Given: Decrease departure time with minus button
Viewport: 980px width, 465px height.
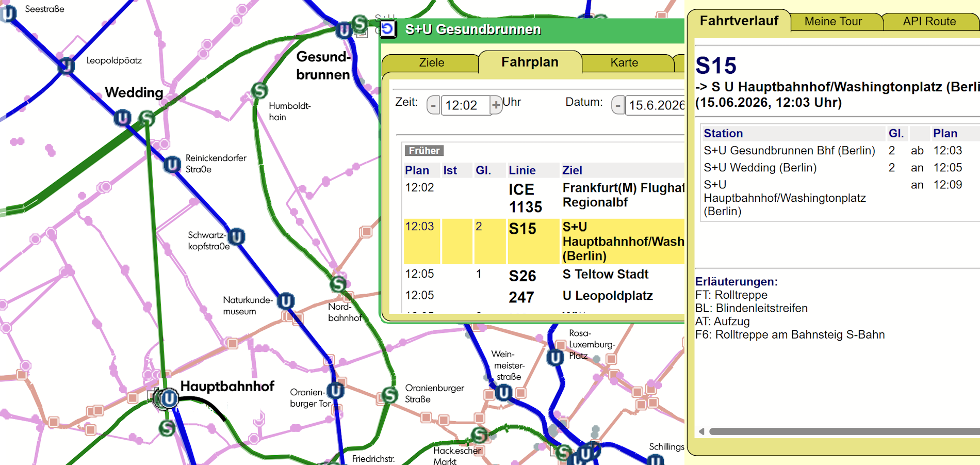Looking at the screenshot, I should pos(433,105).
